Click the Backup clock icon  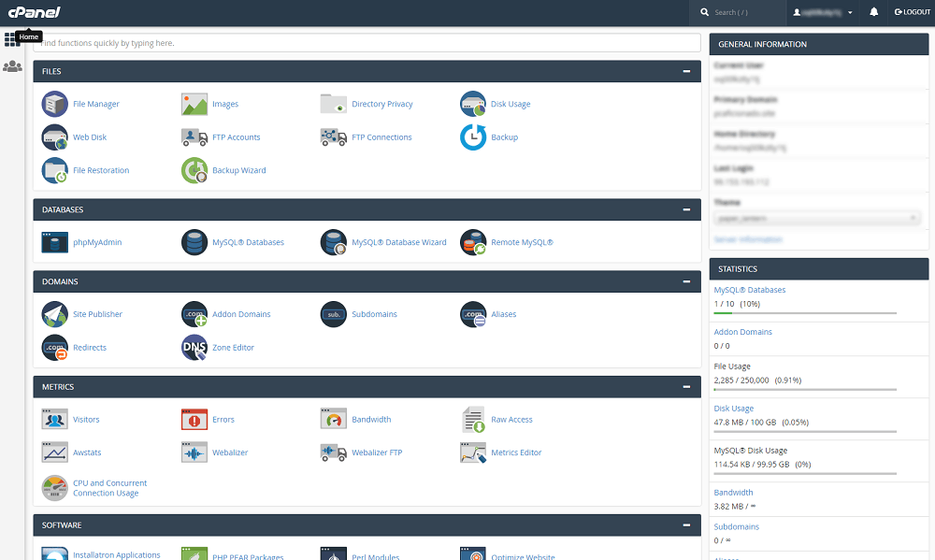click(473, 137)
